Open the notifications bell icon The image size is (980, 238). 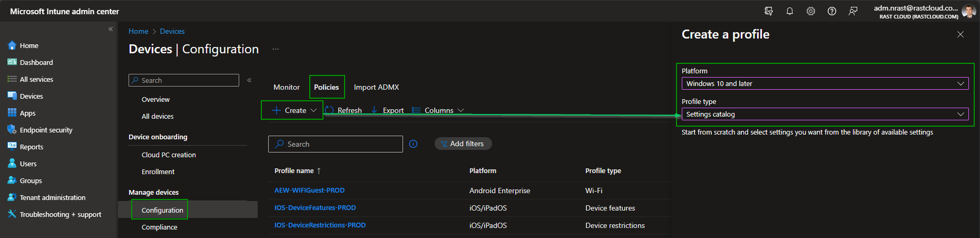pyautogui.click(x=789, y=11)
